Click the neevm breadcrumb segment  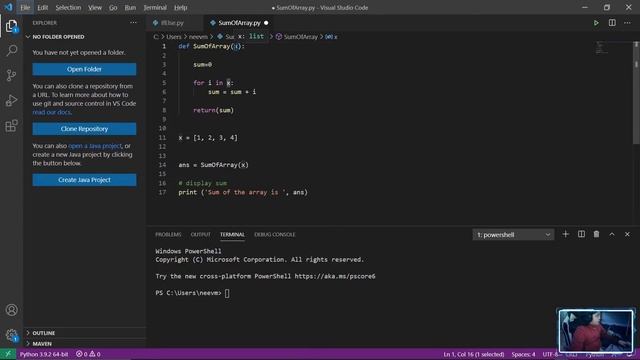tap(198, 37)
